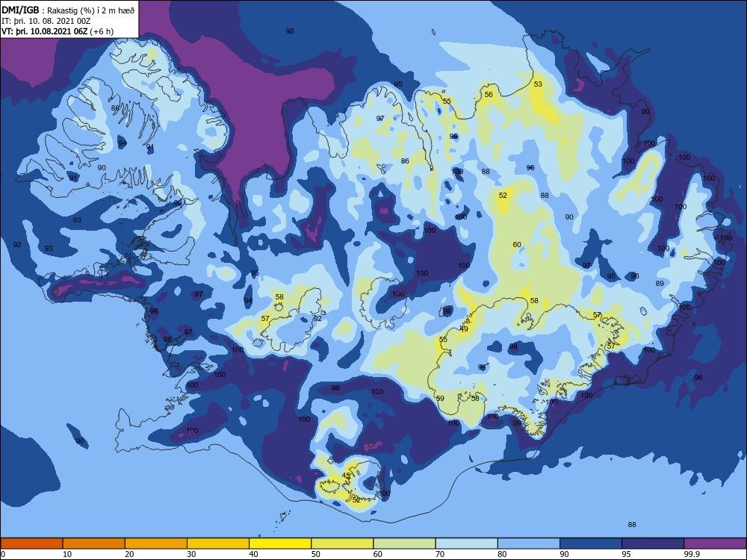Viewport: 747px width, 560px height.
Task: Click the map humidity value '59'
Action: [x=440, y=399]
